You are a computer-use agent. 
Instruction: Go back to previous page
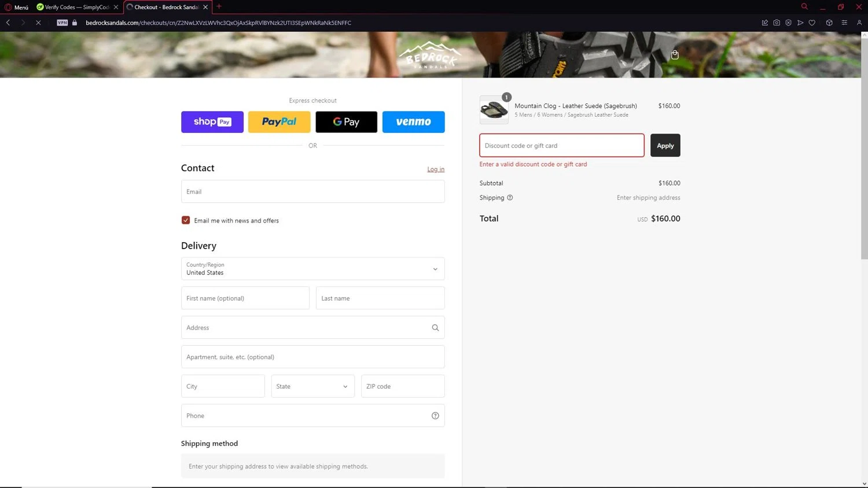click(x=8, y=23)
